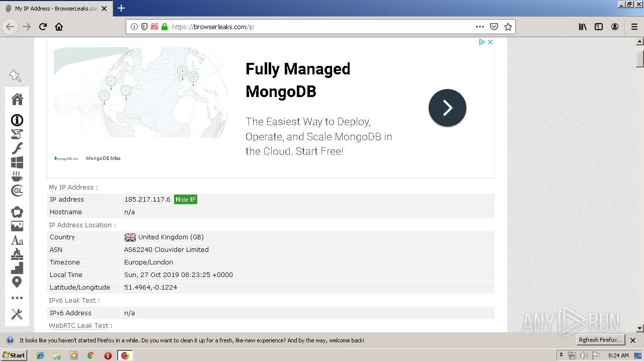
Task: Open the Firefox account icon
Action: point(615,27)
